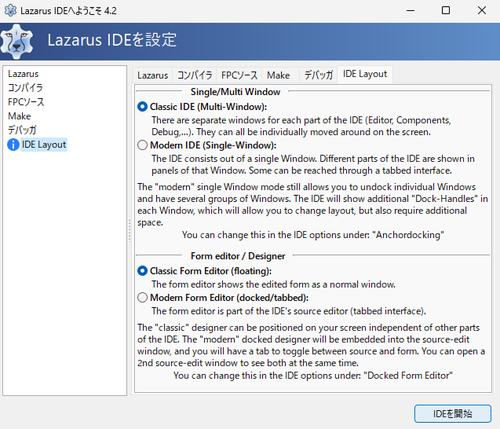Select Modern IDE (Single-Window) radio button
Screen dimensions: 500x429
pyautogui.click(x=142, y=145)
